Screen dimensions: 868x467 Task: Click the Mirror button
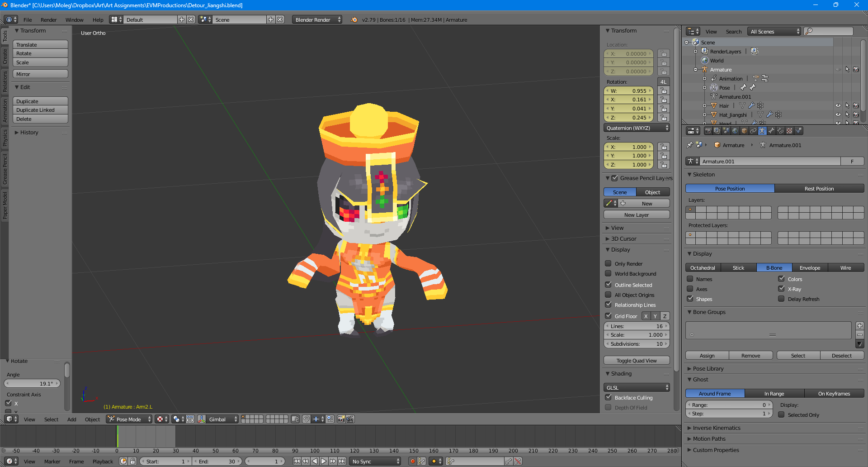coord(40,74)
